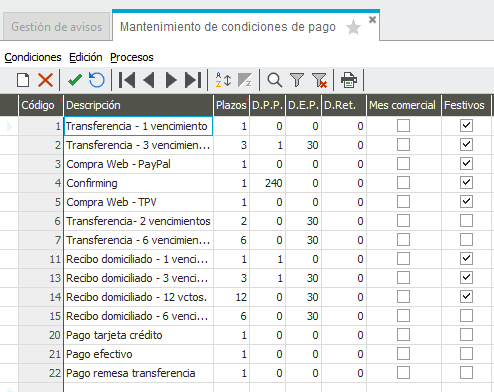
Task: Edit Transferencia - 1 vencimiento description field
Action: coord(138,126)
